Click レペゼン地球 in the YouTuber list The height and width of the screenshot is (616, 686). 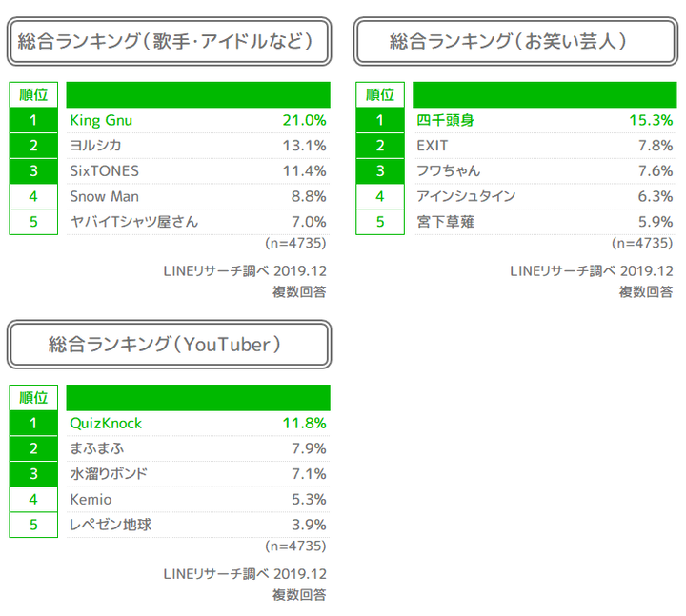click(111, 525)
